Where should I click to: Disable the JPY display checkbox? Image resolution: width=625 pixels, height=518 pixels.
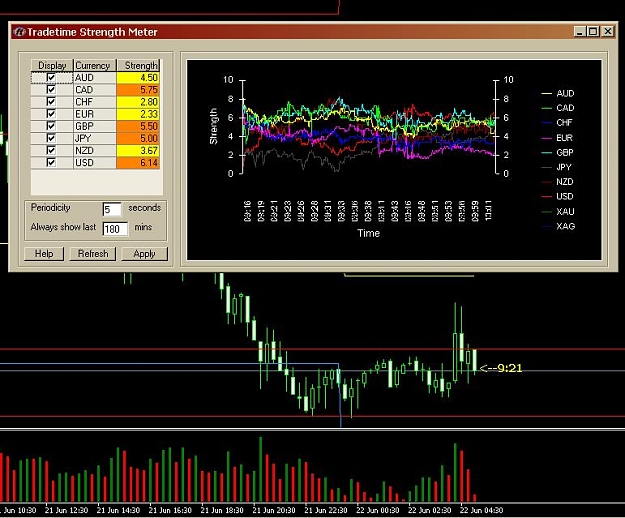(51, 138)
